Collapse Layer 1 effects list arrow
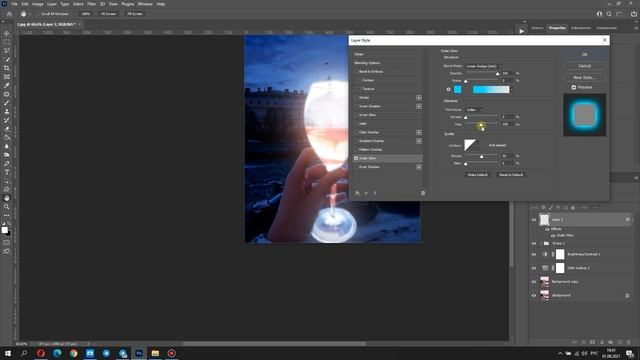 633,220
